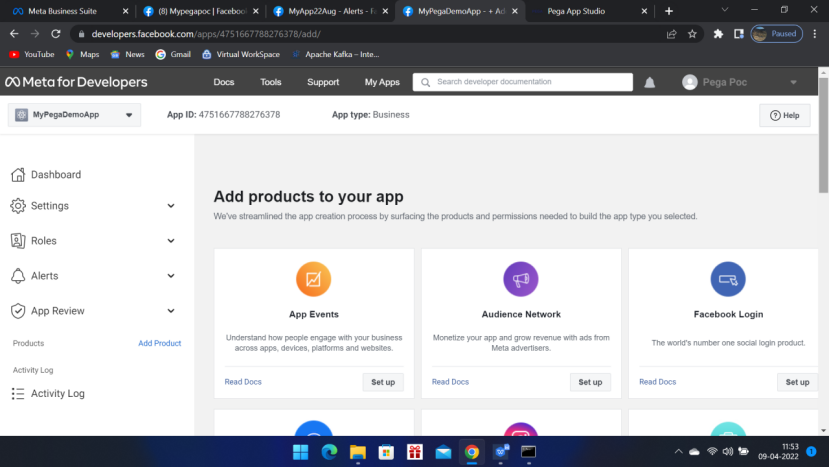Viewport: 830px width, 467px height.
Task: Open My Apps in header
Action: 382,82
